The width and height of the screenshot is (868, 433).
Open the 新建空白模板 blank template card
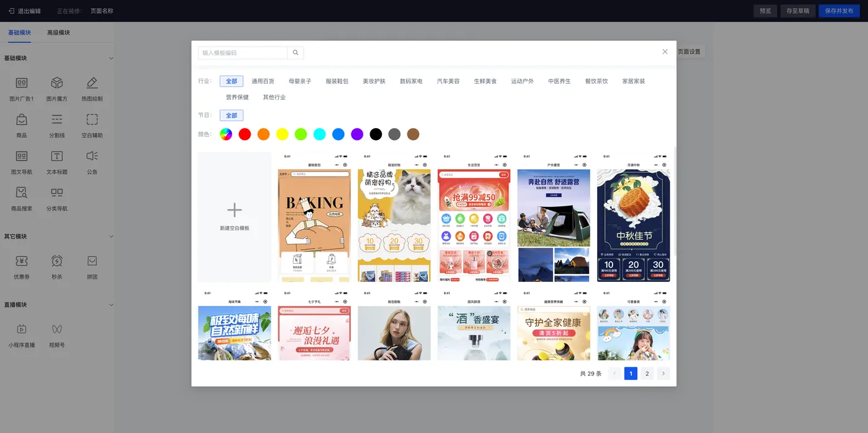234,217
